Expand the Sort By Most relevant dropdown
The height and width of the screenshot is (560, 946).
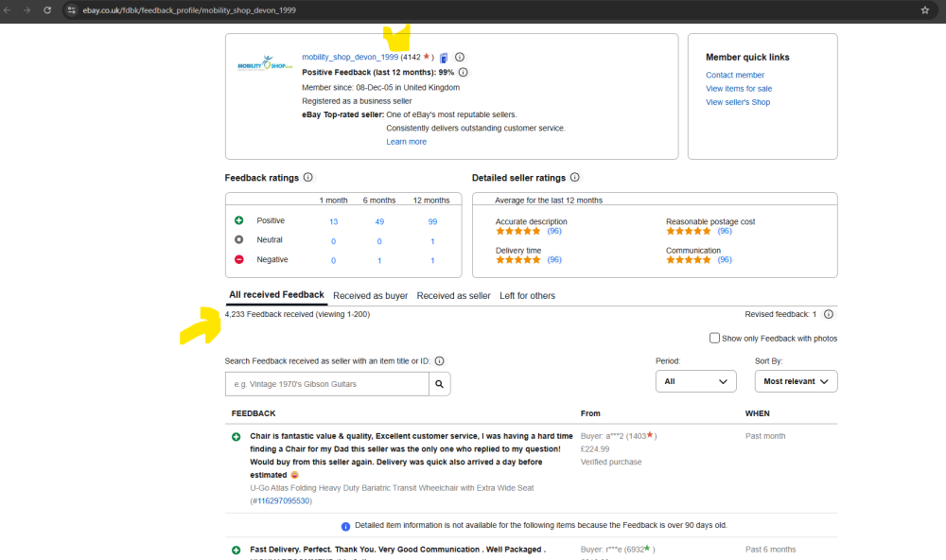[796, 381]
